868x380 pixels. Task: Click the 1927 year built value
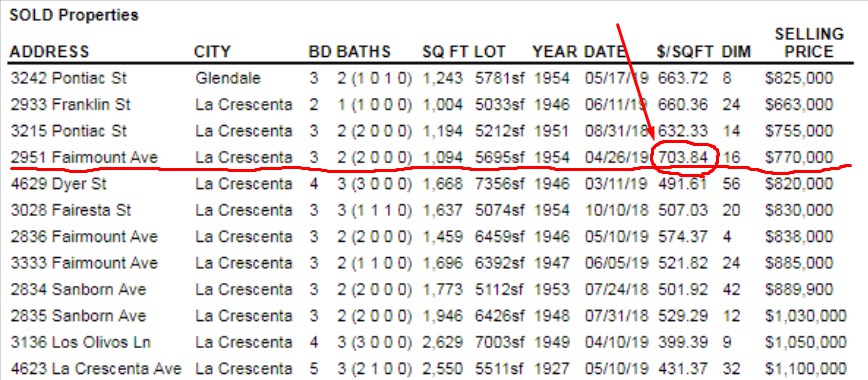[x=551, y=368]
